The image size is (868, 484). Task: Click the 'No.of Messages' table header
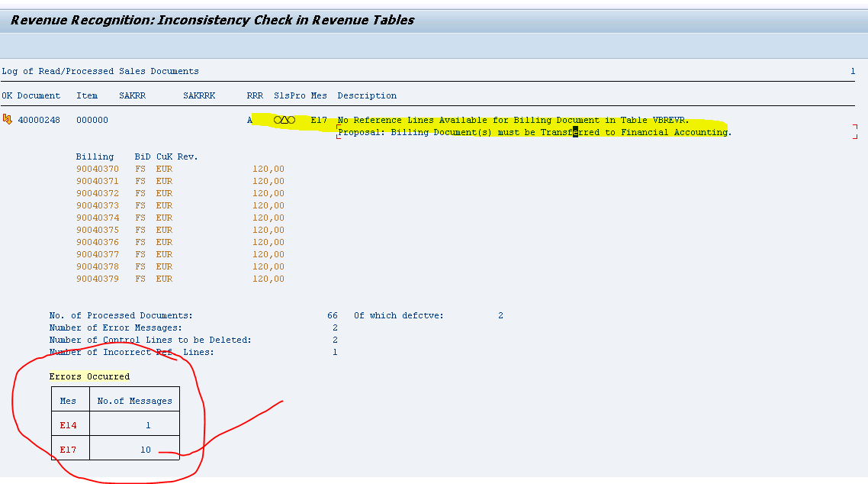pos(134,400)
